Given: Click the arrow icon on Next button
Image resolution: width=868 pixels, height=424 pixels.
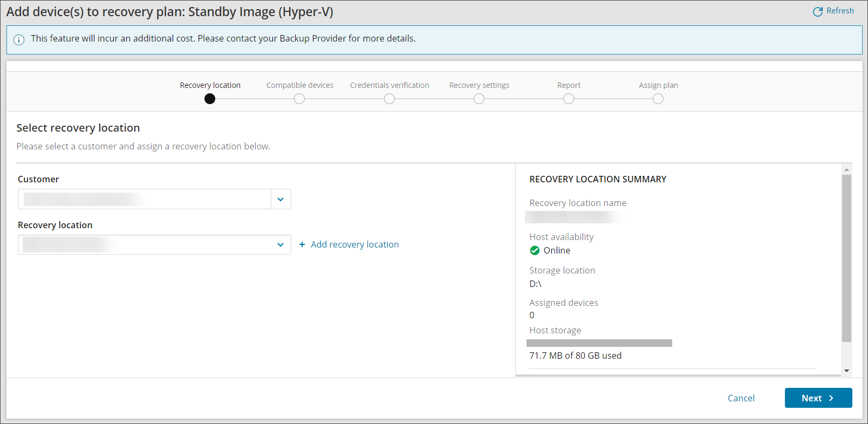Looking at the screenshot, I should point(831,398).
